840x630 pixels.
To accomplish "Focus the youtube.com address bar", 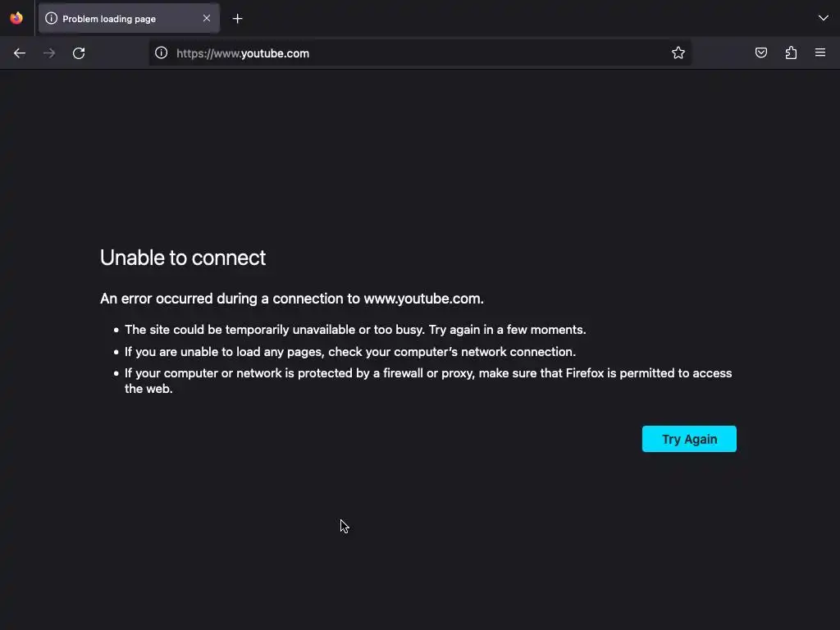I will [x=419, y=53].
